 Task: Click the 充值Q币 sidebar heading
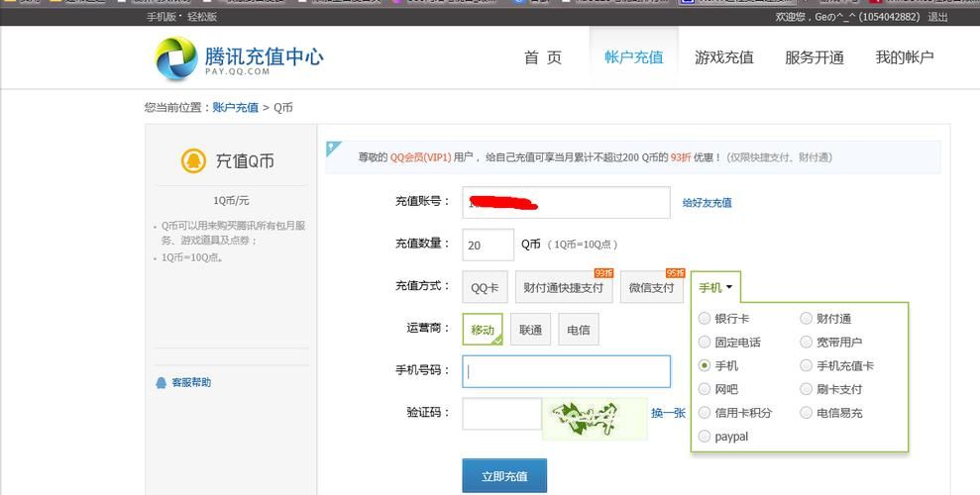coord(245,161)
